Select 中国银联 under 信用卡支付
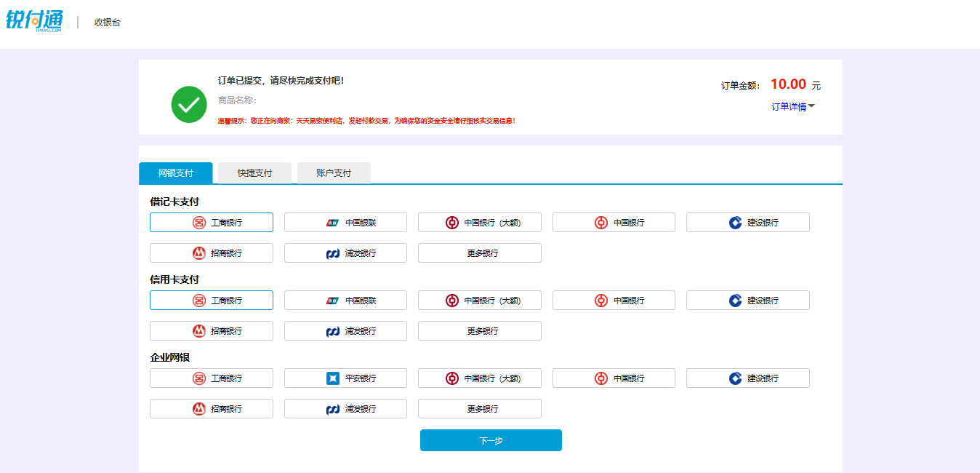Image resolution: width=980 pixels, height=473 pixels. tap(345, 301)
